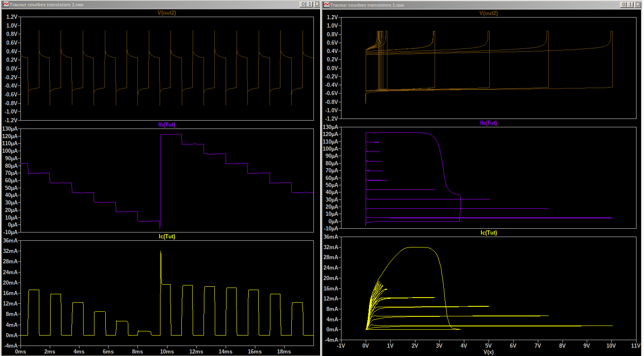Click the 10ms tick on the time axis
The height and width of the screenshot is (356, 644).
click(167, 352)
